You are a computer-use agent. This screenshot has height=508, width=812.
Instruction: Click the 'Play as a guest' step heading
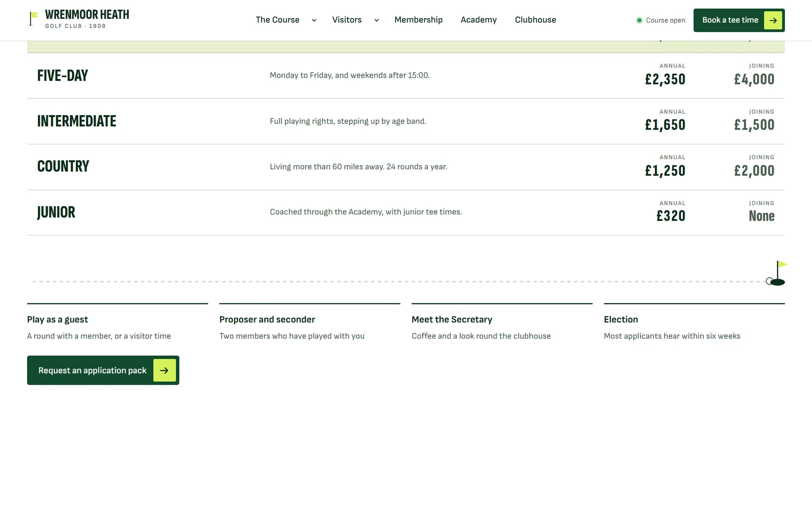(x=57, y=320)
